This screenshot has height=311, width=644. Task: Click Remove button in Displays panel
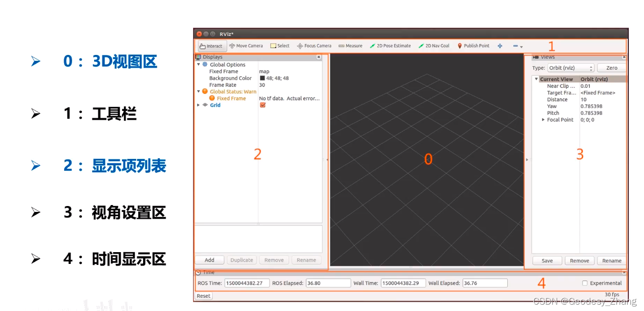click(x=274, y=260)
